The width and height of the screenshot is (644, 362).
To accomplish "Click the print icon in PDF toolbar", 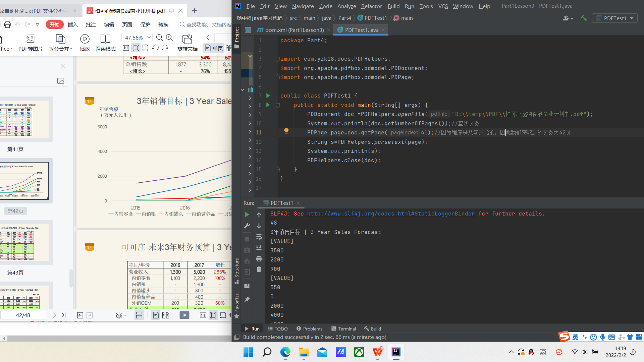I will tap(7, 24).
